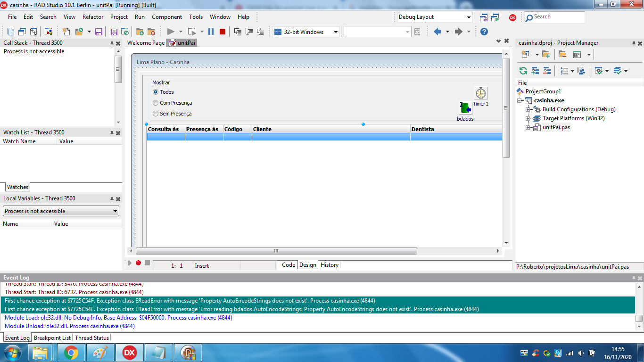Viewport: 644px width, 362px height.
Task: Click the Trace Into debug icon
Action: 238,32
